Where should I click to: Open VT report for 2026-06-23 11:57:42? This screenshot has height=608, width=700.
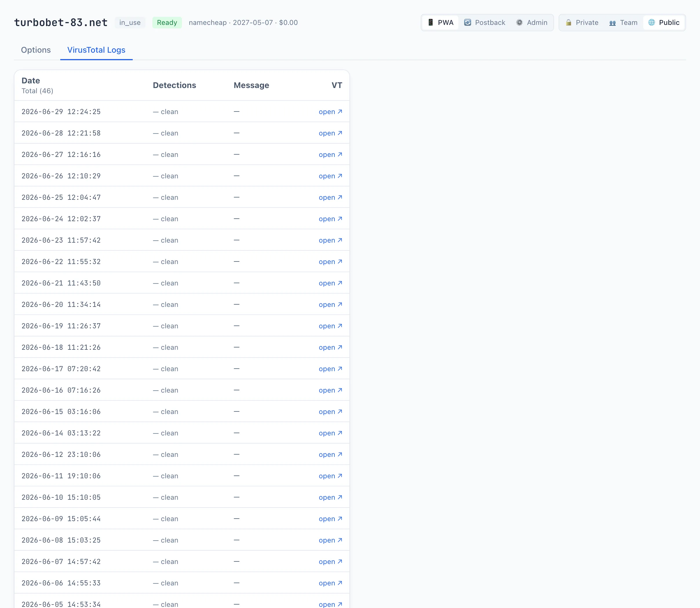pyautogui.click(x=330, y=240)
